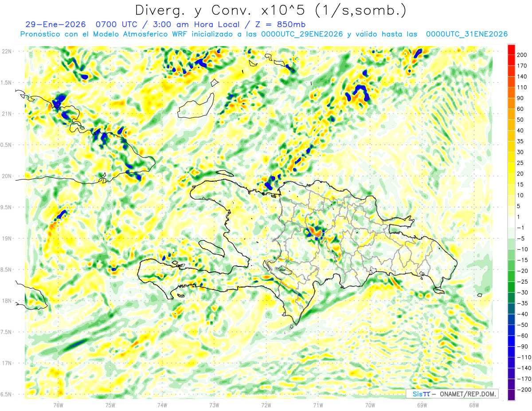Click the '76W' longitude label
Image resolution: width=532 pixels, height=411 pixels.
click(x=59, y=405)
